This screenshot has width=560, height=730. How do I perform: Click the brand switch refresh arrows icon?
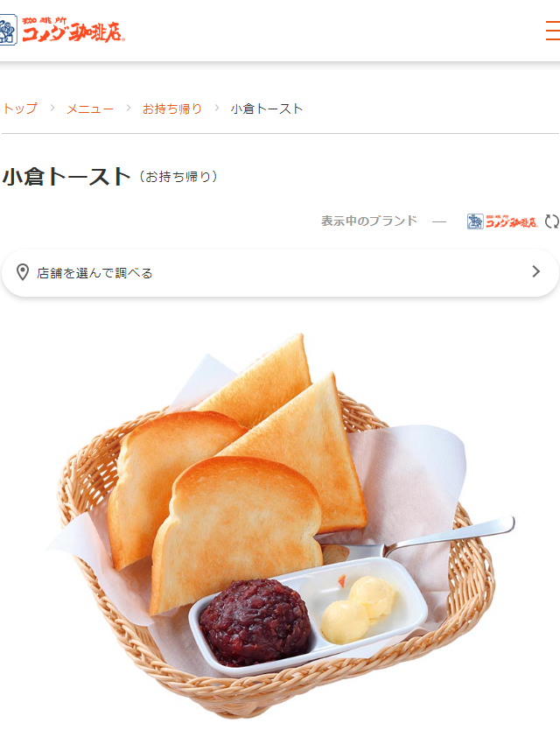pos(552,221)
